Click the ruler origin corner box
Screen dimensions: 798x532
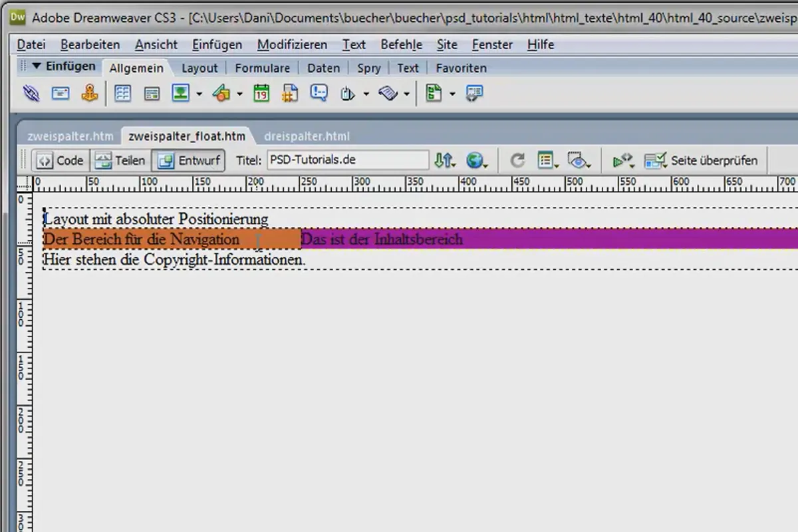(26, 183)
